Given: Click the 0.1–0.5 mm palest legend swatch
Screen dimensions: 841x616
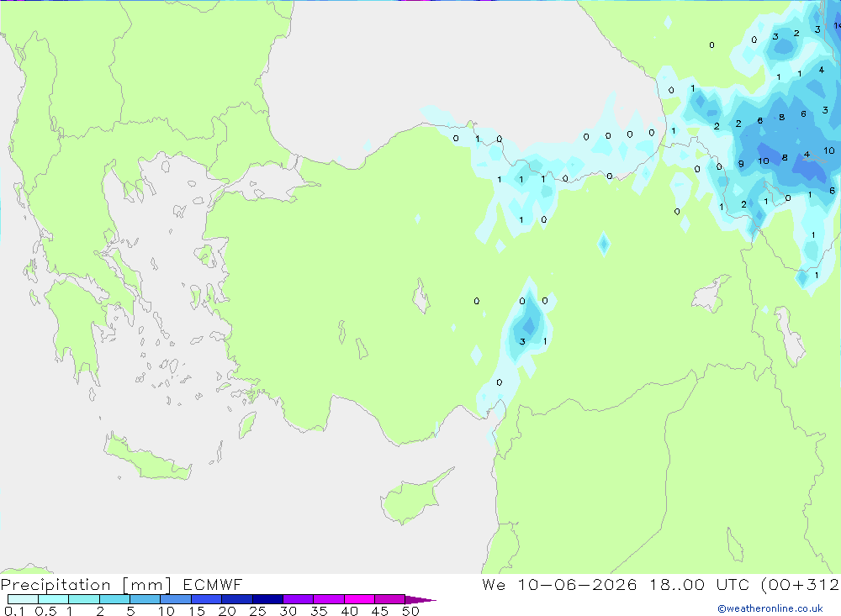Looking at the screenshot, I should coord(23,599).
